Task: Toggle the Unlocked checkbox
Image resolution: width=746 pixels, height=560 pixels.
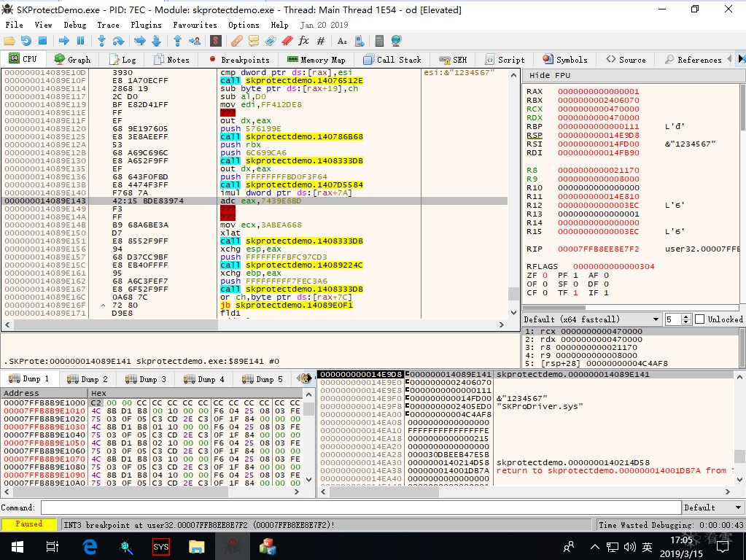Action: [x=700, y=319]
